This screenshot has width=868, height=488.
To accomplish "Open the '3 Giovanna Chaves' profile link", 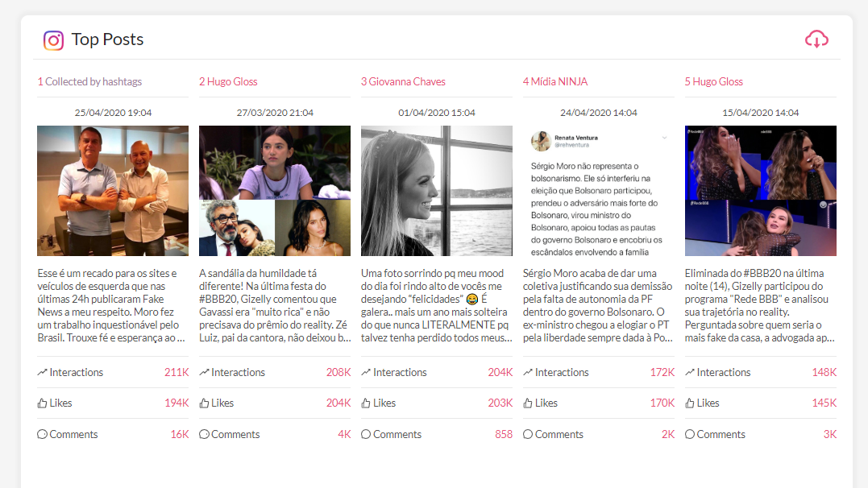I will [x=403, y=82].
